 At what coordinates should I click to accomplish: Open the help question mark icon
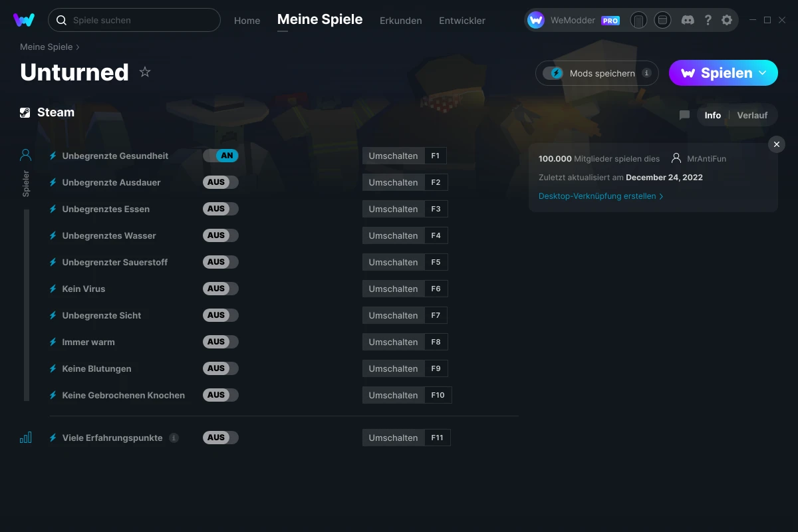(708, 20)
